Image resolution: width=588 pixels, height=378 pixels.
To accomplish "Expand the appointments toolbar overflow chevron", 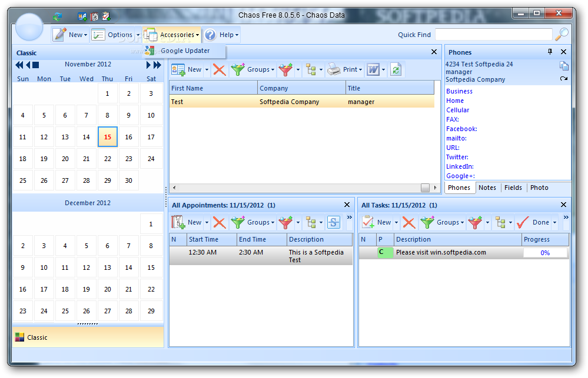I will click(349, 218).
